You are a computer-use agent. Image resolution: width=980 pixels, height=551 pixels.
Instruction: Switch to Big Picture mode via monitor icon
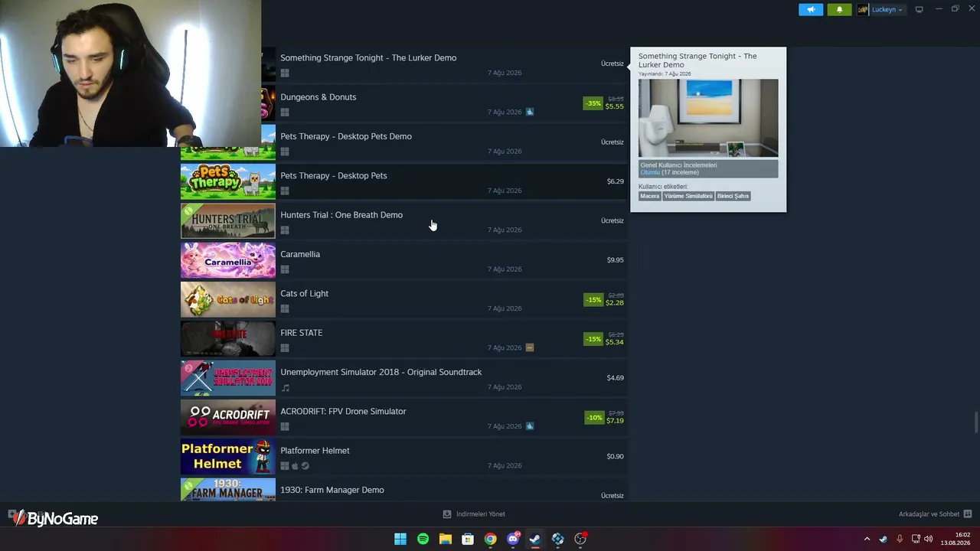(x=919, y=9)
